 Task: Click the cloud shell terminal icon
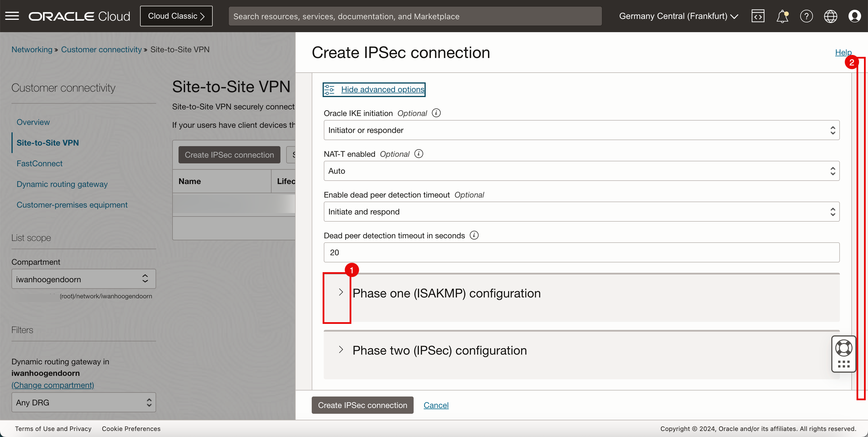[758, 16]
